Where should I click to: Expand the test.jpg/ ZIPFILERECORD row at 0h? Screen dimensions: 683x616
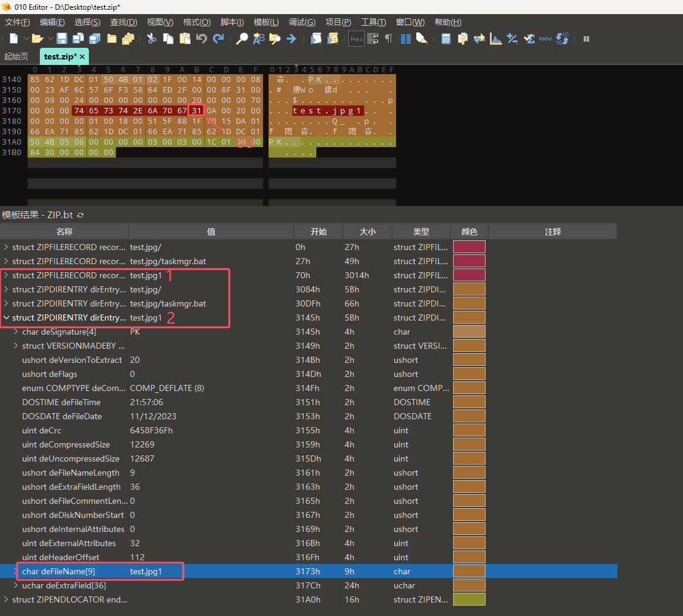coord(6,247)
